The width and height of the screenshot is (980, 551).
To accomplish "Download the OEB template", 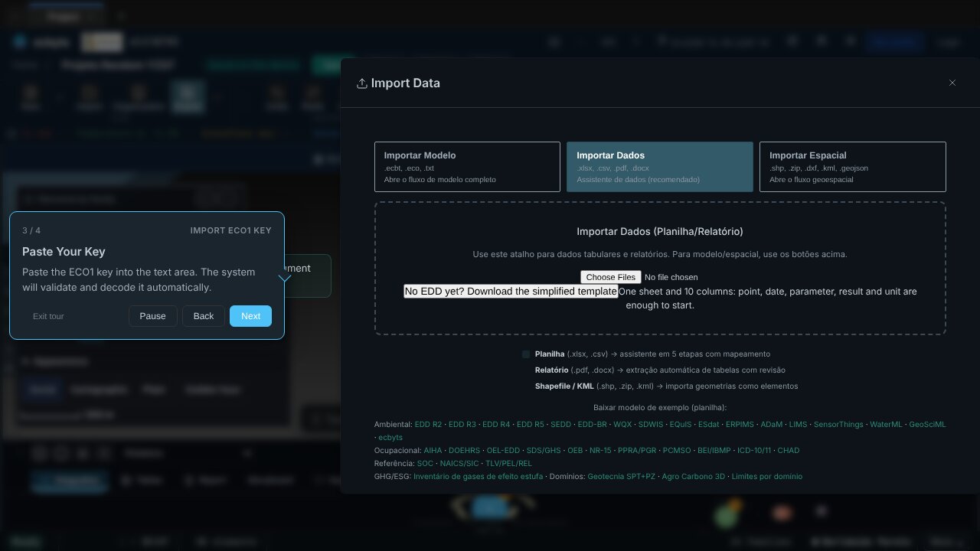I will tap(575, 450).
